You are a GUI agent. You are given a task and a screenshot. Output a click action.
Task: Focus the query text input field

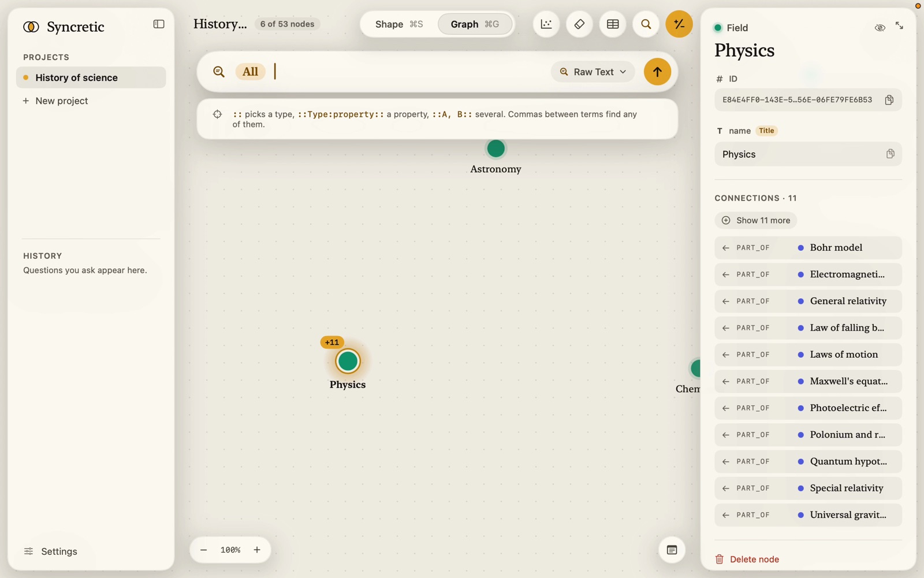click(410, 72)
